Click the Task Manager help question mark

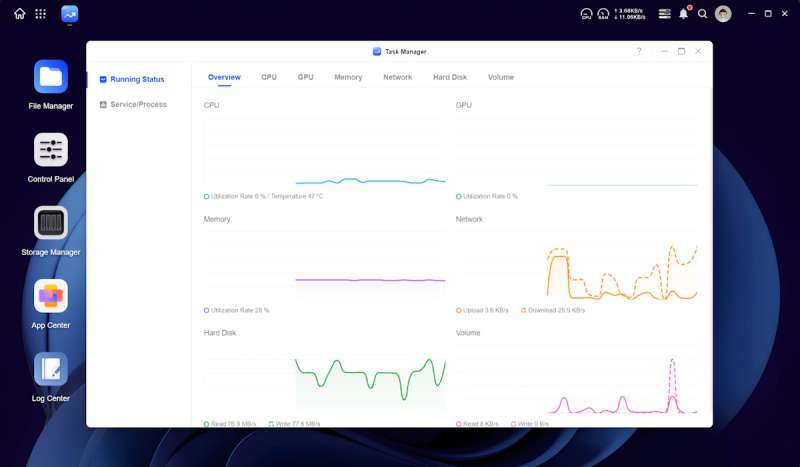[x=639, y=51]
